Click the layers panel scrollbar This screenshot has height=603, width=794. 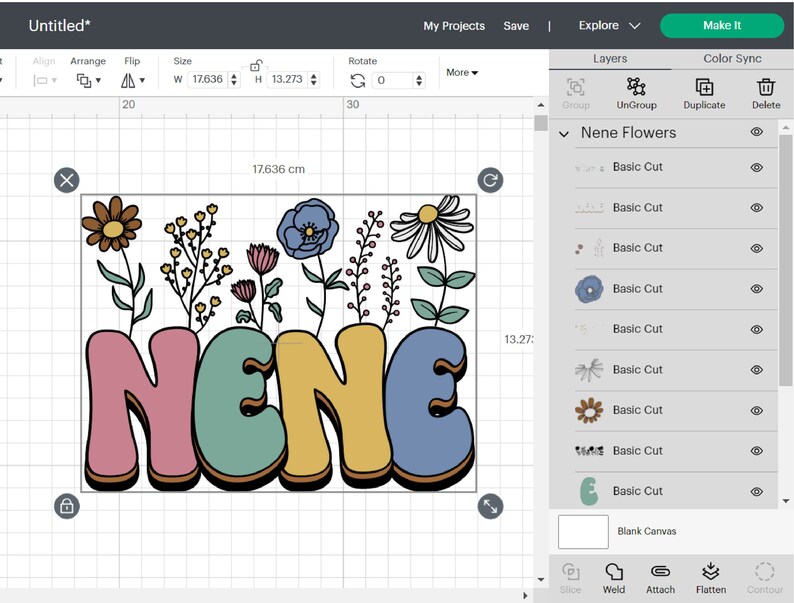pos(785,261)
